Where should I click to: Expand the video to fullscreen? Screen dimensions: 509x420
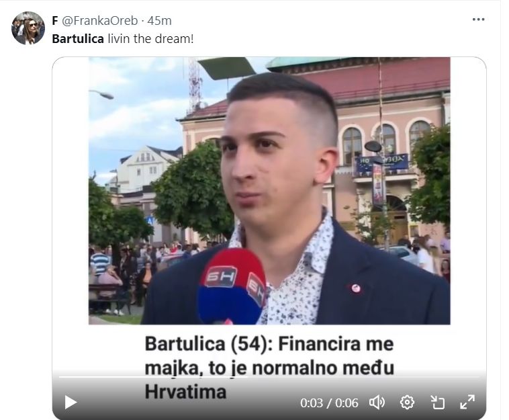pyautogui.click(x=467, y=402)
